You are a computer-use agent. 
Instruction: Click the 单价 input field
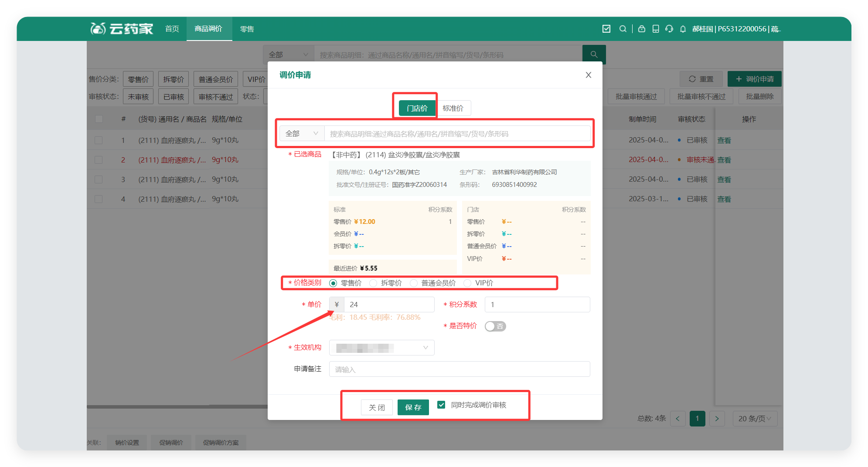pyautogui.click(x=389, y=305)
